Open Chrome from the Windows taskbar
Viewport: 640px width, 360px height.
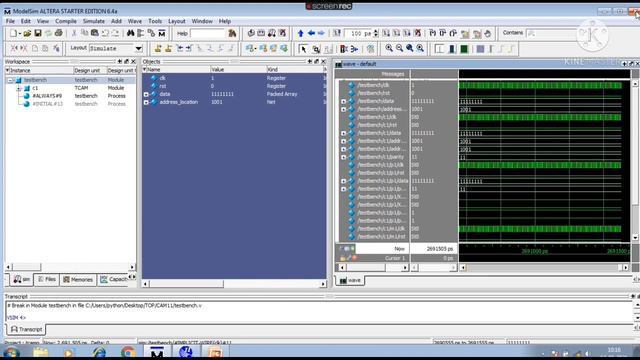[128, 351]
